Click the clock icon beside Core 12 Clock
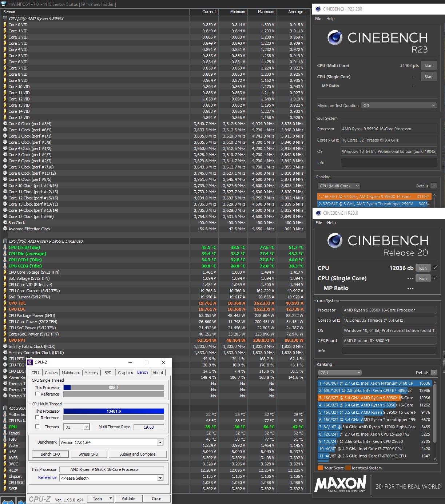Viewport: 445px width, 504px height. coord(5,198)
